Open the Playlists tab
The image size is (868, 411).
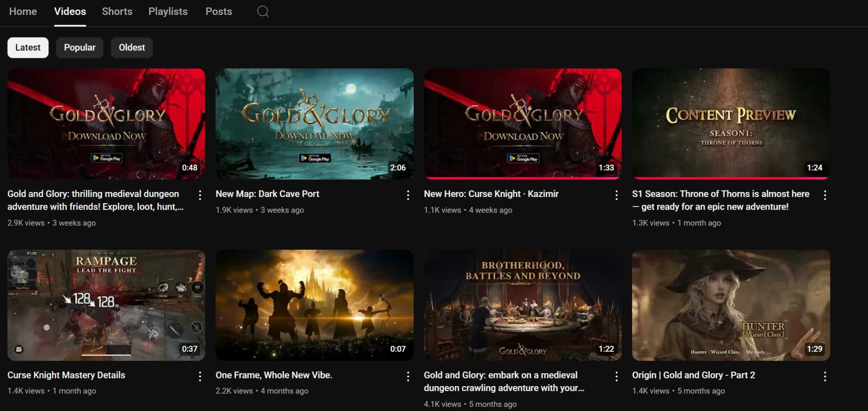point(168,12)
